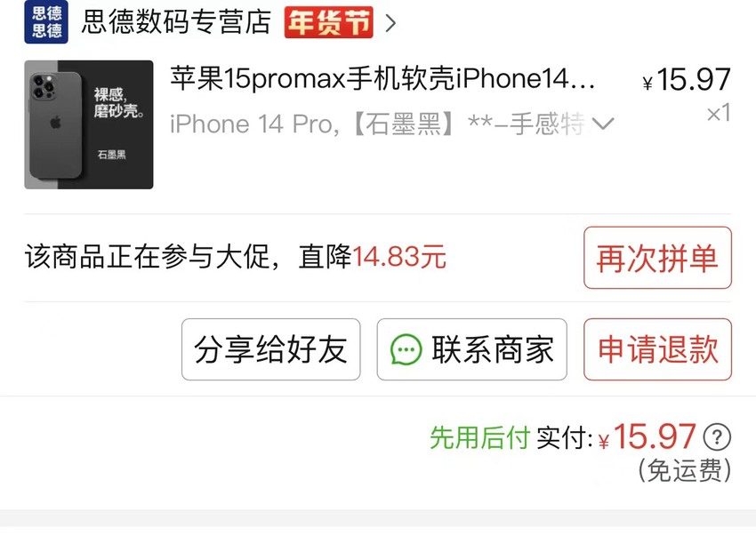Open the 思德数码 store logo
This screenshot has width=756, height=536.
[46, 22]
